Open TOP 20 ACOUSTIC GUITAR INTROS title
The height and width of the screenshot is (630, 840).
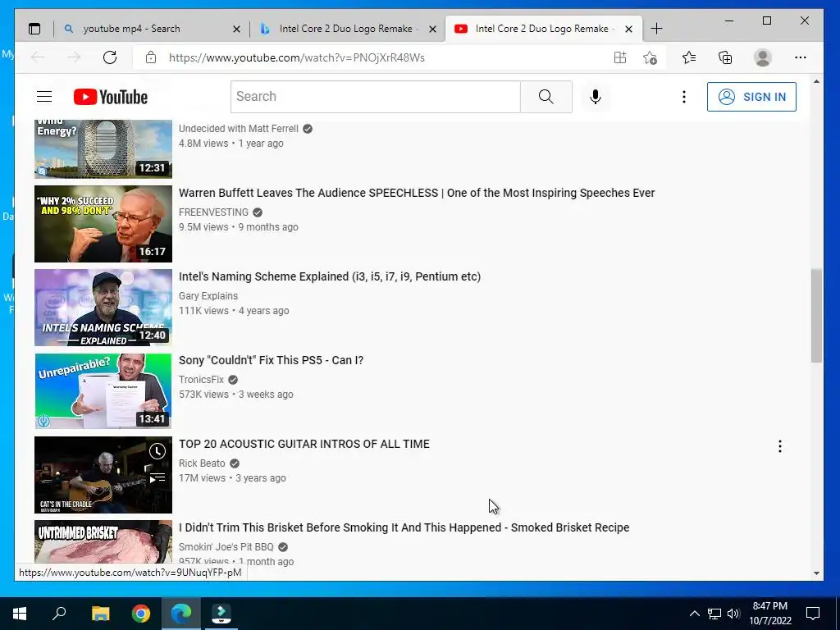tap(304, 444)
